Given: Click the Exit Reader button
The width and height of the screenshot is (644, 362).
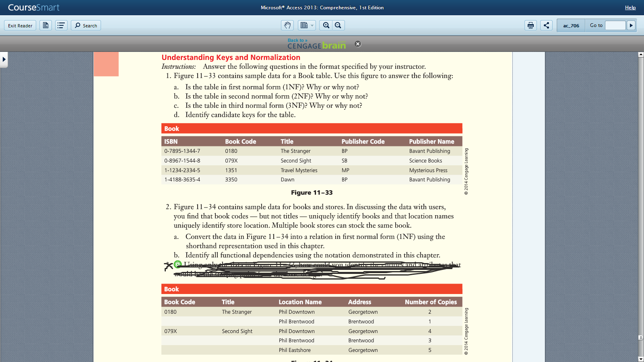Looking at the screenshot, I should tap(20, 25).
